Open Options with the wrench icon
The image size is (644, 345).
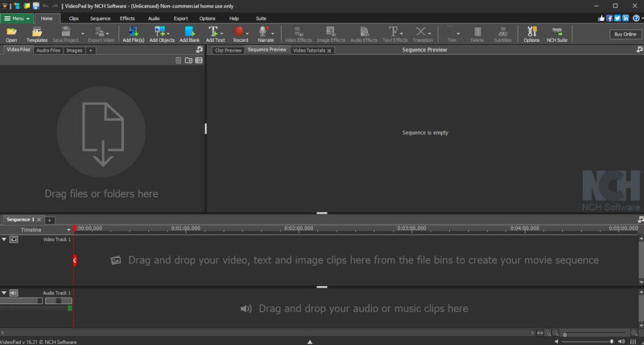[x=531, y=32]
